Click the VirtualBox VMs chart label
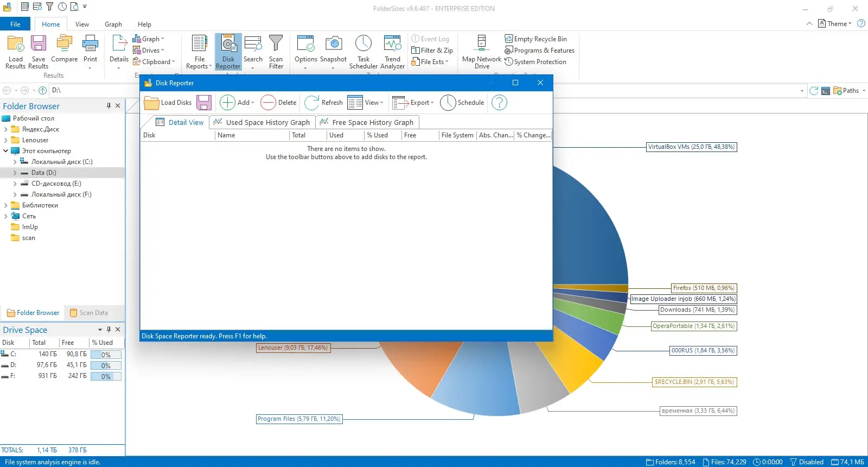The image size is (868, 467). [x=692, y=147]
